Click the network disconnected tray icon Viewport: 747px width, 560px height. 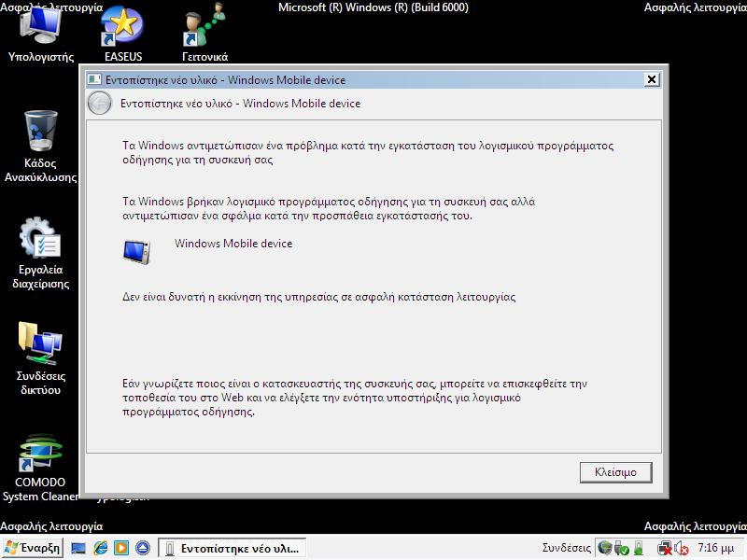pos(665,549)
